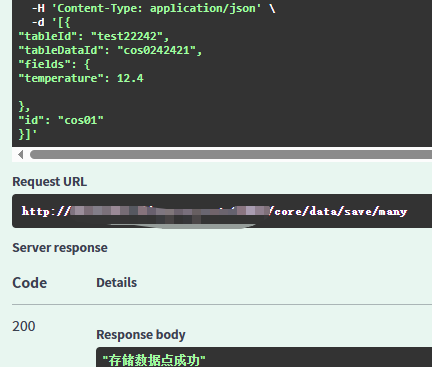The height and width of the screenshot is (367, 432).
Task: Click the Response body label
Action: click(141, 334)
